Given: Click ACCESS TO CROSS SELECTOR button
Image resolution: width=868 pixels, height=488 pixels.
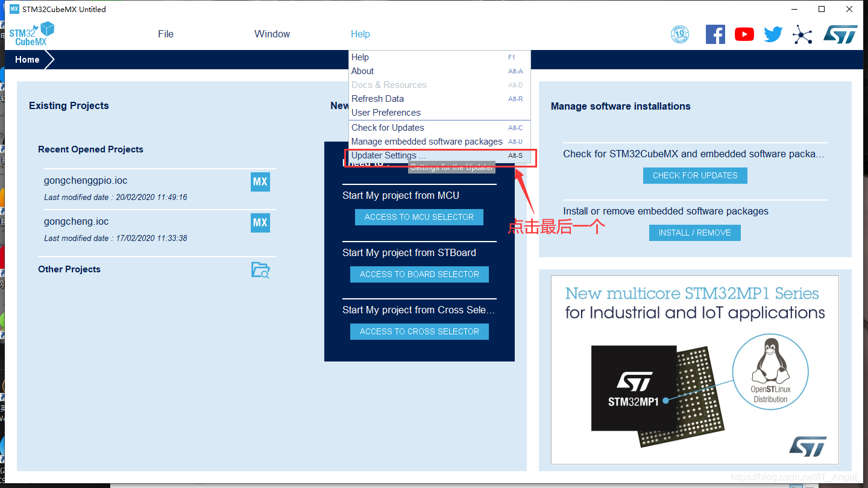Looking at the screenshot, I should click(x=420, y=331).
